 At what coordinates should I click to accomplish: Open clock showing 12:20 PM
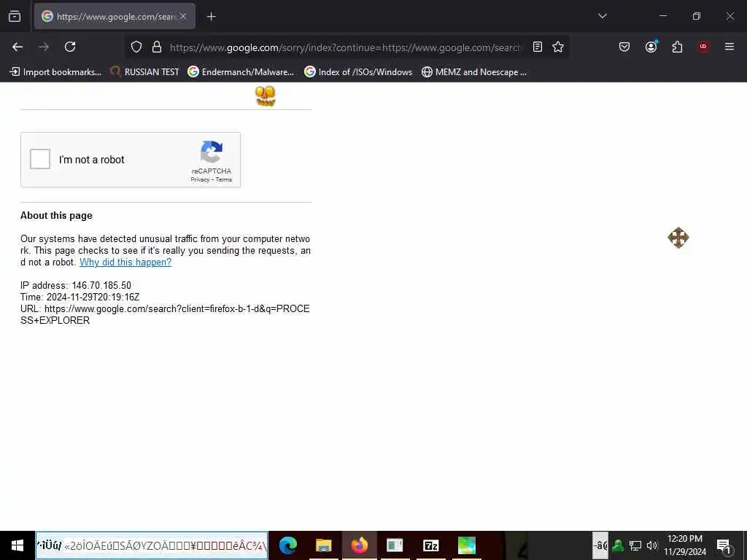pyautogui.click(x=684, y=545)
